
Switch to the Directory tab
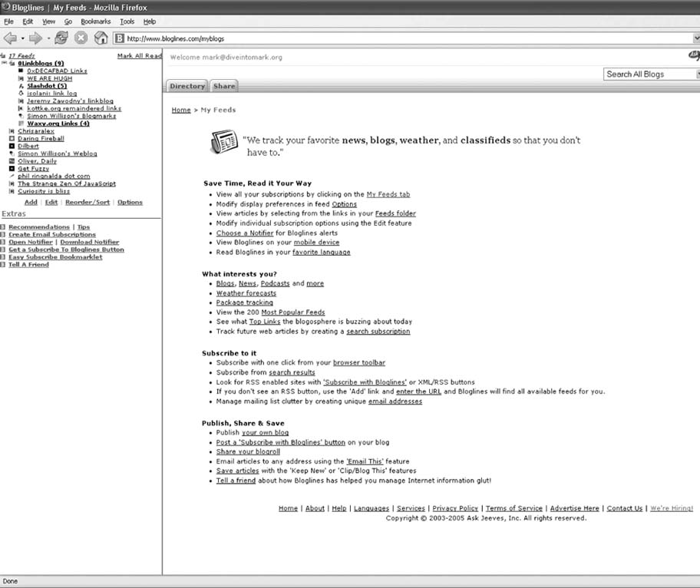pos(187,86)
